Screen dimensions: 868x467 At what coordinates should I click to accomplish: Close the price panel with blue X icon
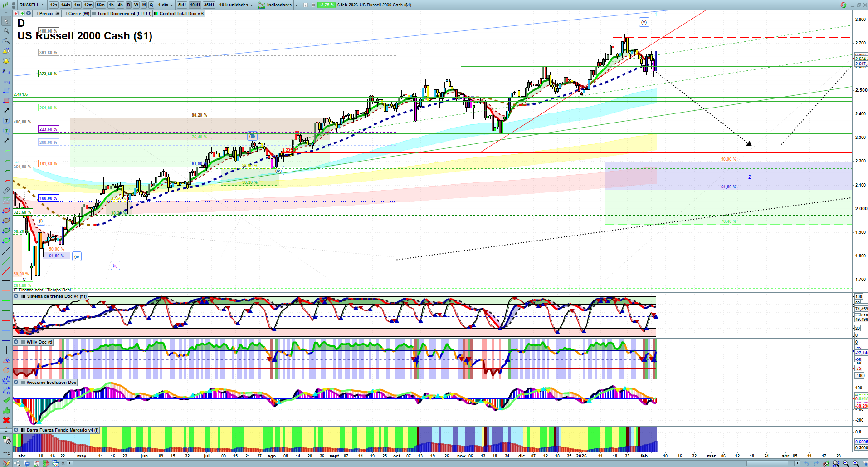point(29,14)
